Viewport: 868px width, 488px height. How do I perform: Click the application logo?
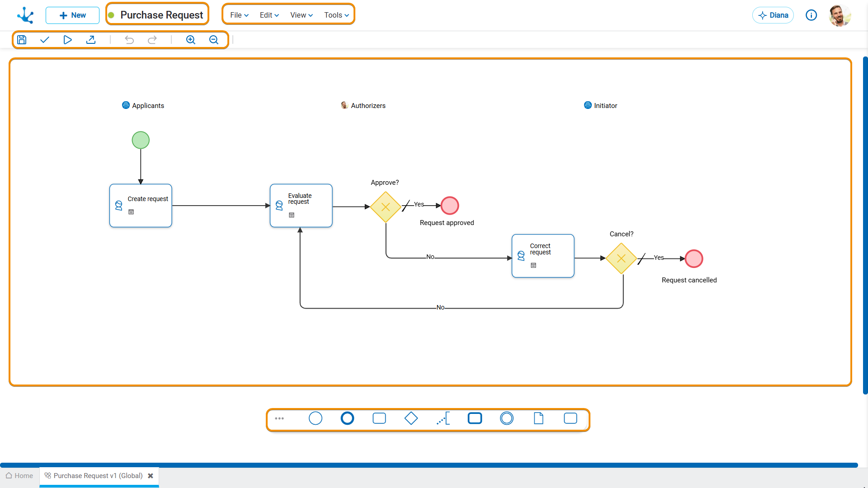[x=25, y=15]
